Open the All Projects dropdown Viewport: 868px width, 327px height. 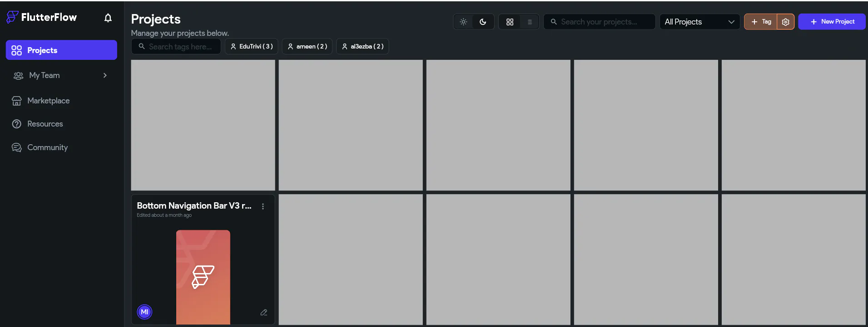(699, 22)
